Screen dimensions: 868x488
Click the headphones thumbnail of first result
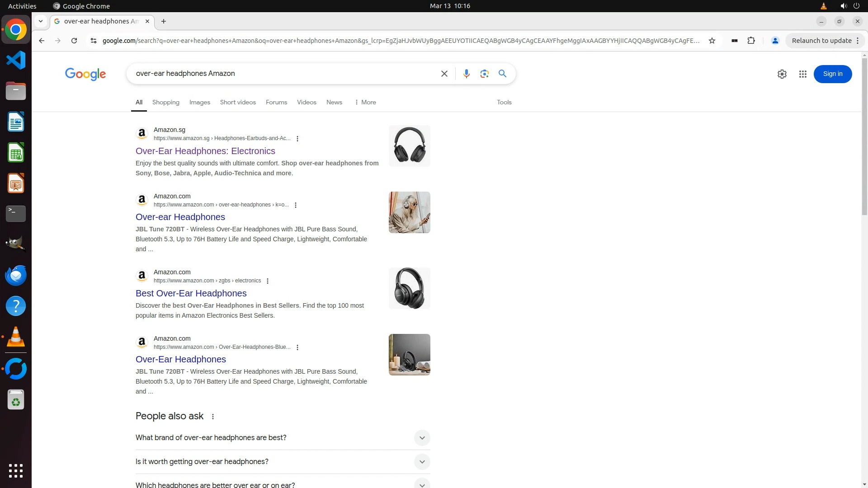point(409,145)
